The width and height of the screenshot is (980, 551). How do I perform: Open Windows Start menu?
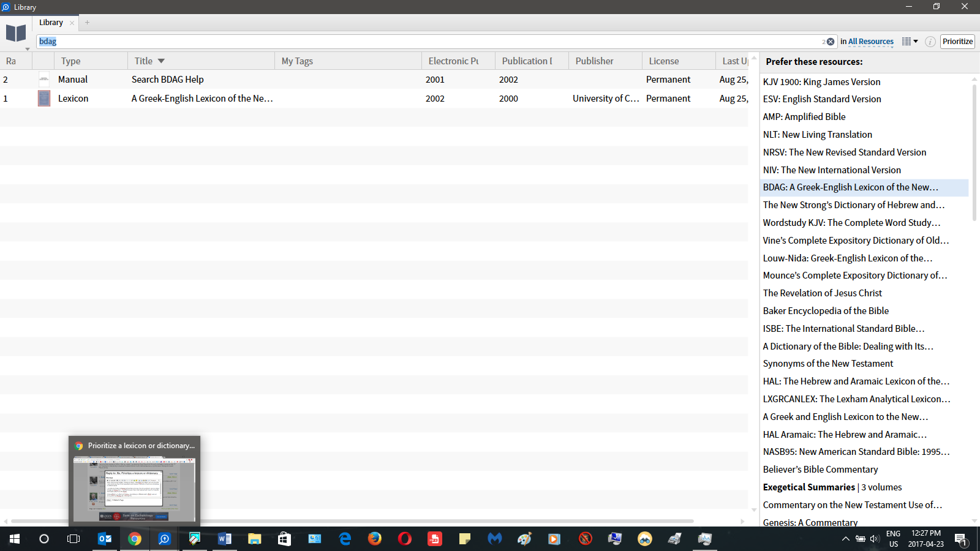click(14, 539)
